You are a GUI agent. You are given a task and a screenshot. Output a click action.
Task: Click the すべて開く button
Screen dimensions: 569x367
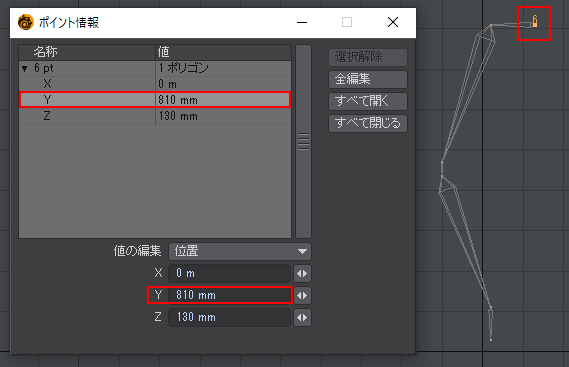tap(368, 101)
